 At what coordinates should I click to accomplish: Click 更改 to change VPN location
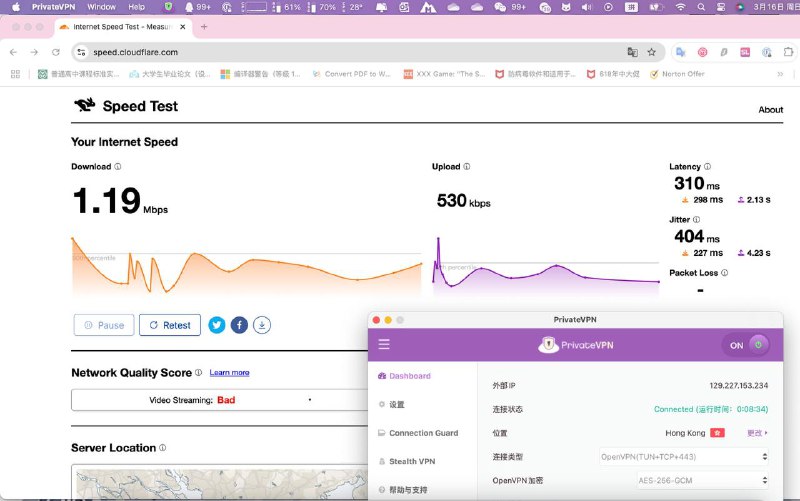[x=757, y=433]
